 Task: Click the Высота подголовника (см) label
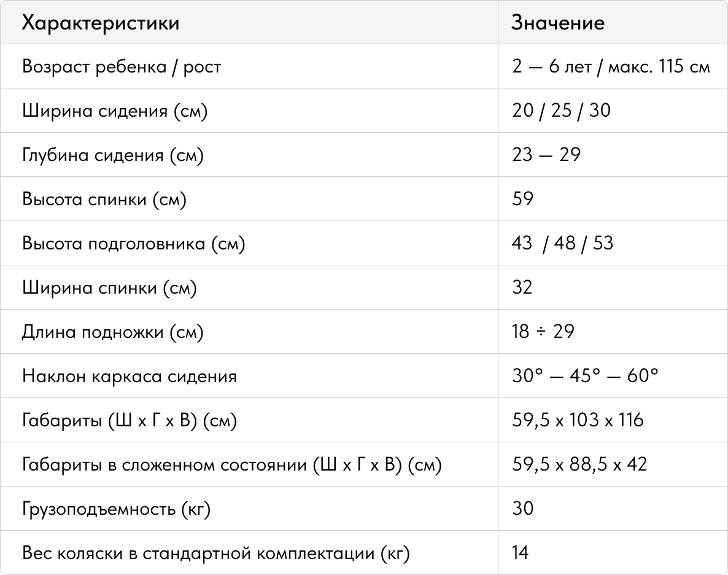click(133, 243)
